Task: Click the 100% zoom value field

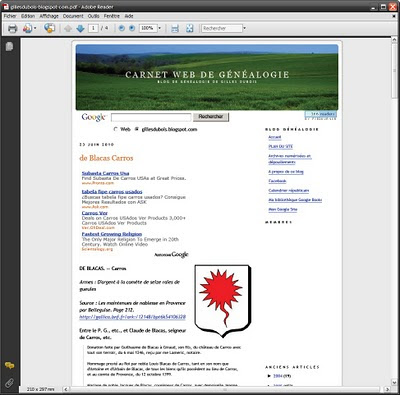Action: tap(147, 28)
